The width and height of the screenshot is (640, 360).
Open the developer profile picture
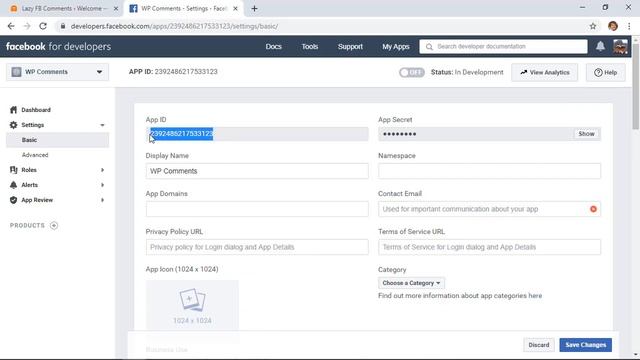tap(620, 47)
